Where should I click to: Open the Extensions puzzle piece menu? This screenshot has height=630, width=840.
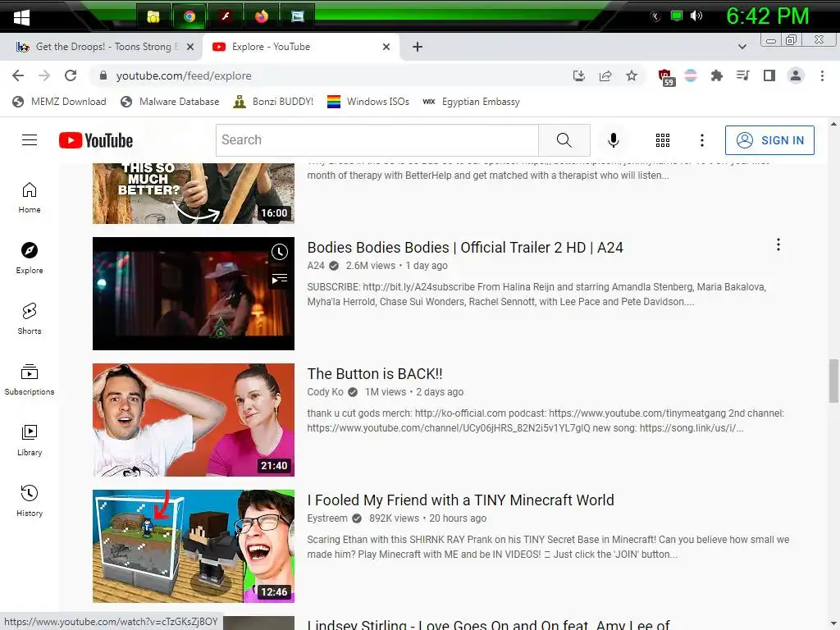coord(716,75)
